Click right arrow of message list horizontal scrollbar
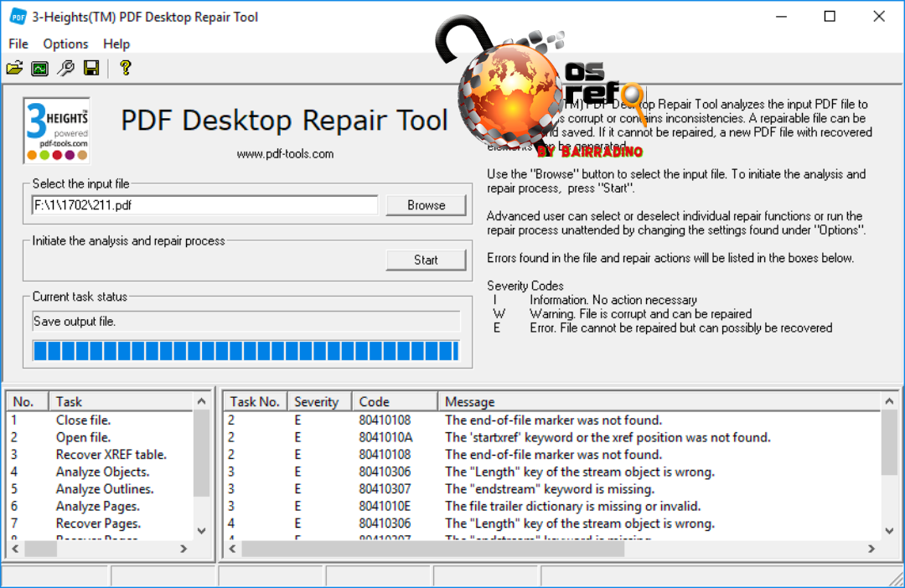Image resolution: width=905 pixels, height=588 pixels. click(871, 549)
